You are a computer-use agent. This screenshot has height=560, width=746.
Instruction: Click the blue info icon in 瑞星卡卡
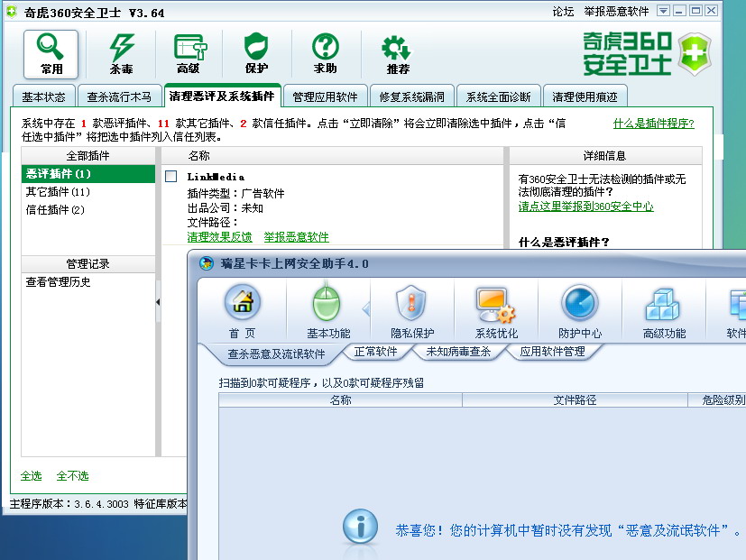360,527
